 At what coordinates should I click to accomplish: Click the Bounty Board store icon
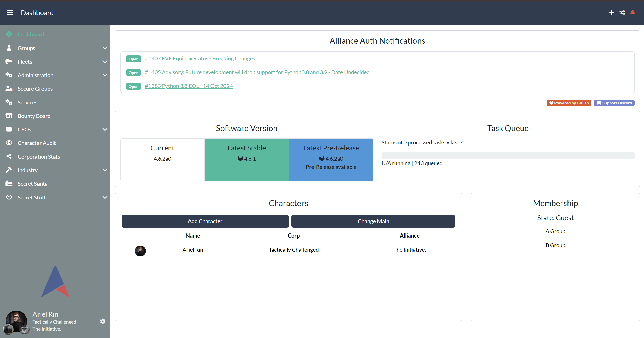tap(9, 116)
